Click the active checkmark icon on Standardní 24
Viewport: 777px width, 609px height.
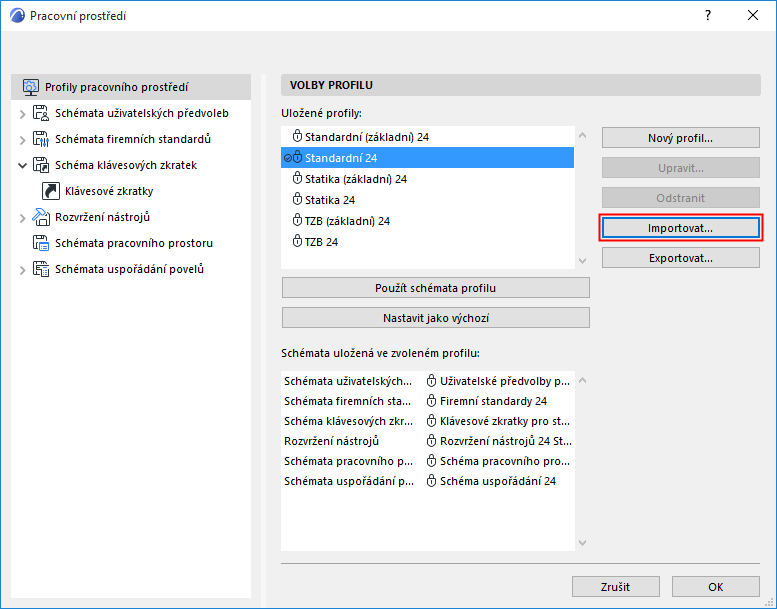[x=287, y=158]
